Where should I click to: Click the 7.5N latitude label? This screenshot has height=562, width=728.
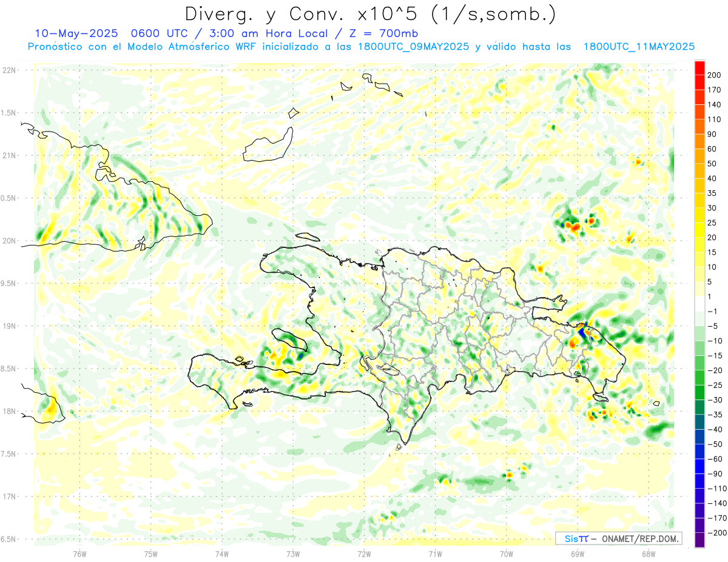9,454
